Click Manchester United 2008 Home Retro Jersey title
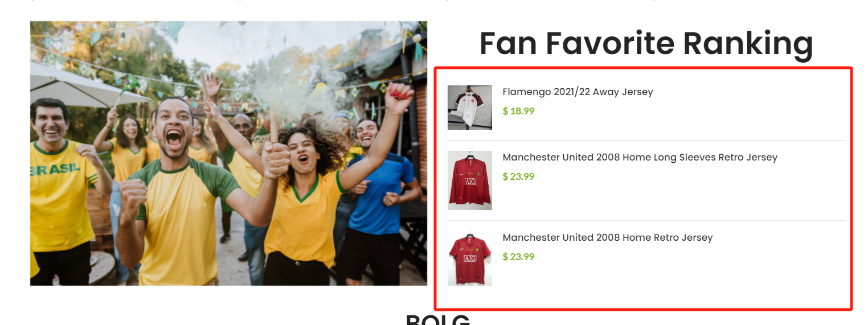This screenshot has width=868, height=325. 607,237
